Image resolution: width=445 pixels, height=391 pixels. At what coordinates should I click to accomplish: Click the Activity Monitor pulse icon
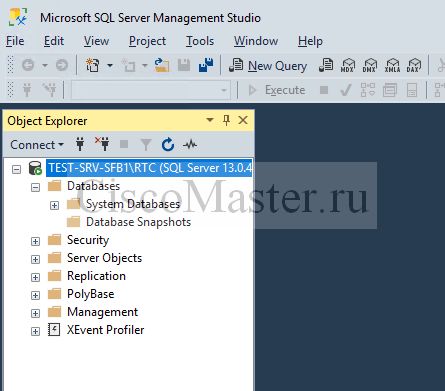point(190,145)
